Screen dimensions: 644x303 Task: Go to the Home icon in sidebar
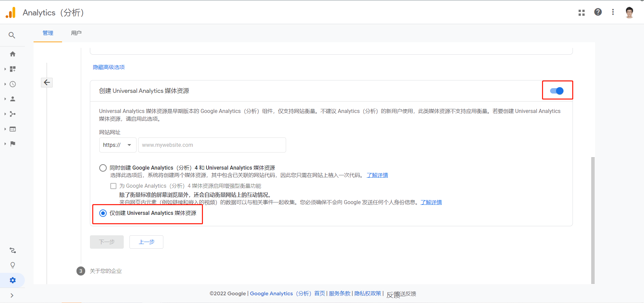click(13, 54)
